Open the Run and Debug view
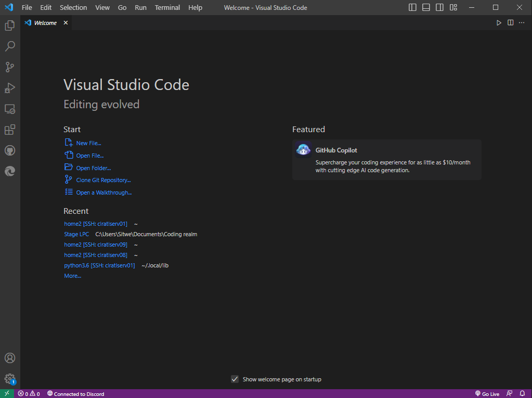532x398 pixels. 10,88
